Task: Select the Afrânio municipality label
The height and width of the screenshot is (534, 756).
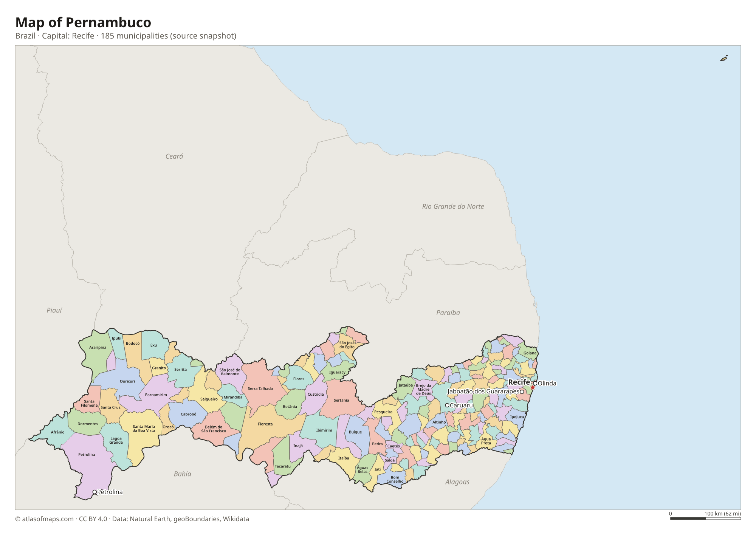Action: coord(58,432)
